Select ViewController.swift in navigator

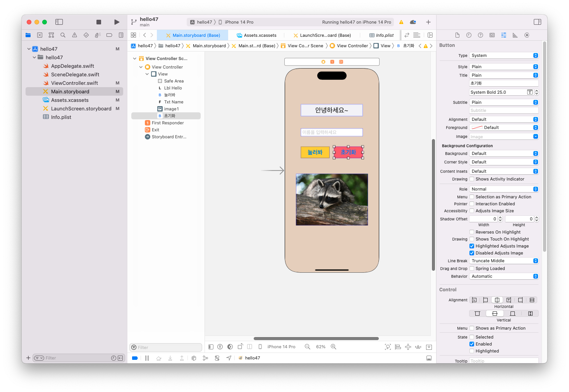74,83
